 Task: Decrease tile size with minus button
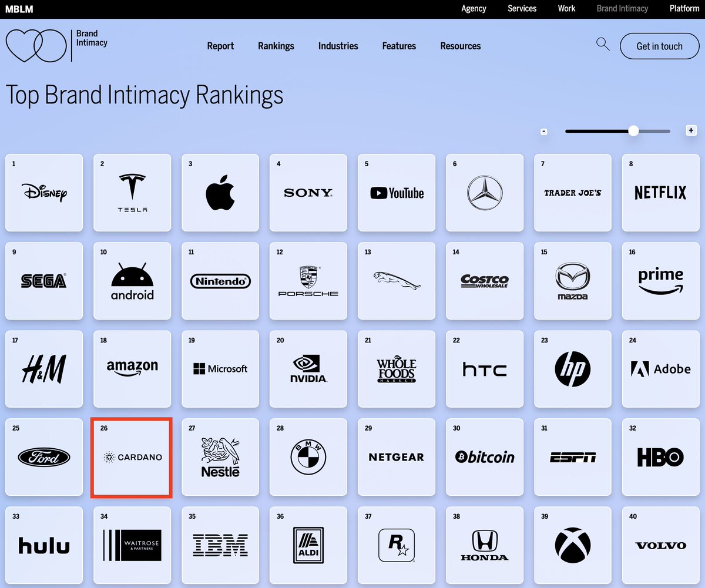[x=544, y=132]
